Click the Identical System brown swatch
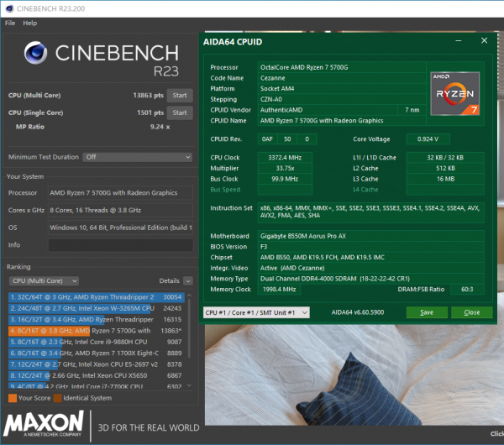Viewport: 504px width, 445px height. pos(57,398)
